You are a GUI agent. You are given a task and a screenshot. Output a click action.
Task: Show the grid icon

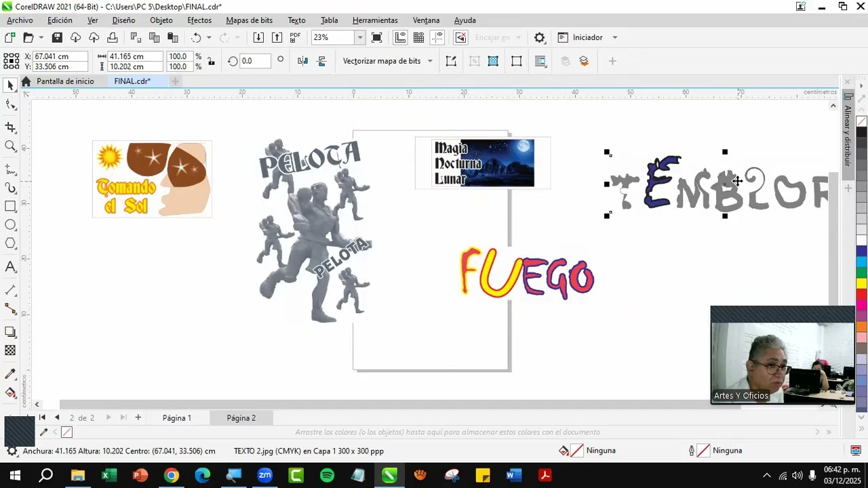click(418, 38)
